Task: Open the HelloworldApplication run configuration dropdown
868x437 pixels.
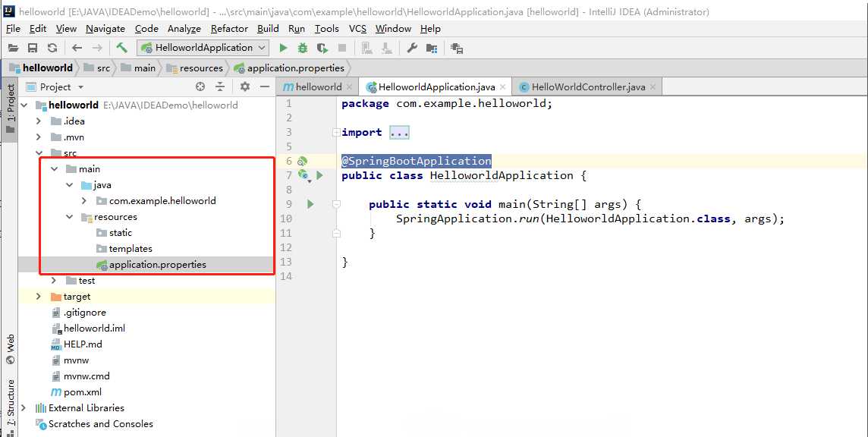Action: (203, 48)
